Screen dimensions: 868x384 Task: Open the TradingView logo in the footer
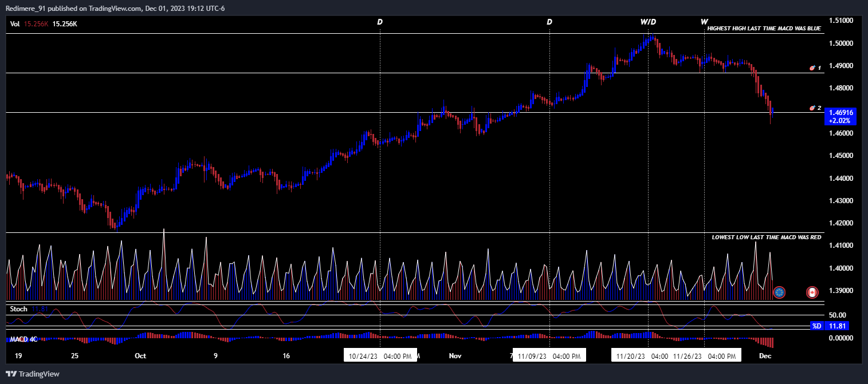click(33, 374)
